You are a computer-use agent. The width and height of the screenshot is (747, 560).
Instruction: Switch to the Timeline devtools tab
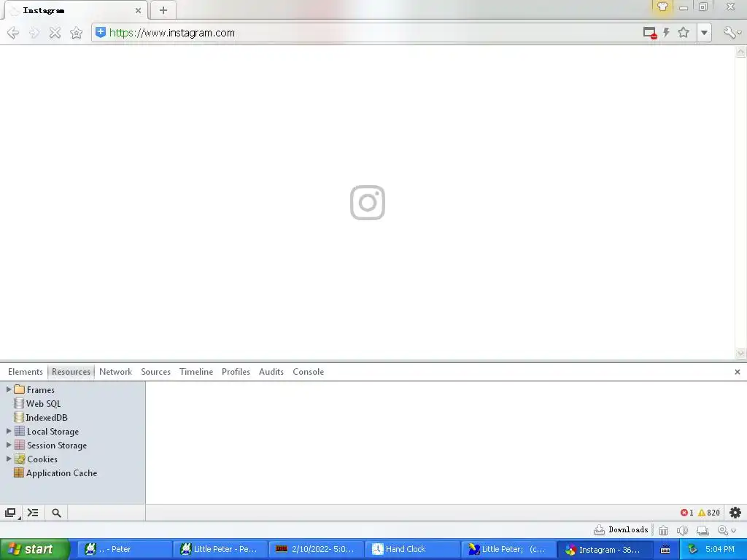click(196, 372)
